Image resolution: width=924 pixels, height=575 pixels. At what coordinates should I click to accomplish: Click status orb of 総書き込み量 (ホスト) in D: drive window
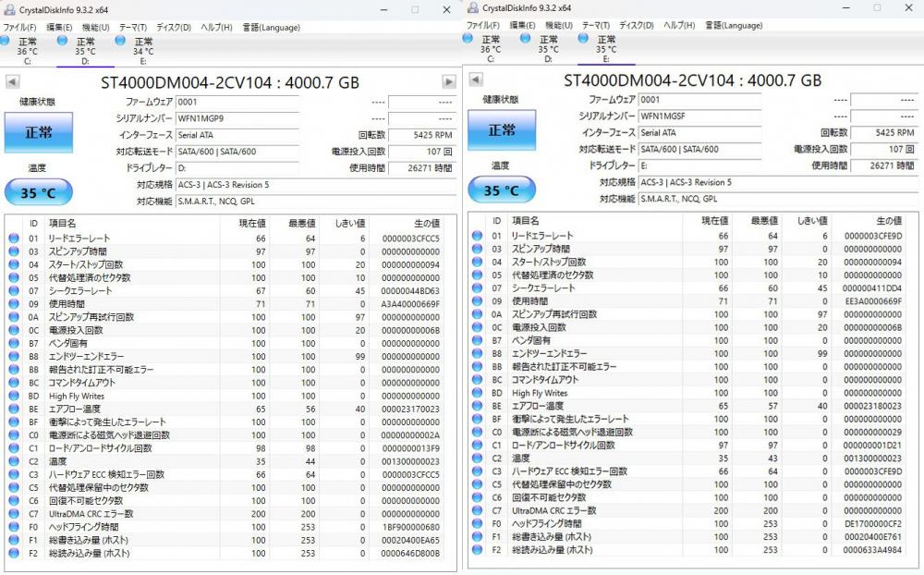[14, 540]
